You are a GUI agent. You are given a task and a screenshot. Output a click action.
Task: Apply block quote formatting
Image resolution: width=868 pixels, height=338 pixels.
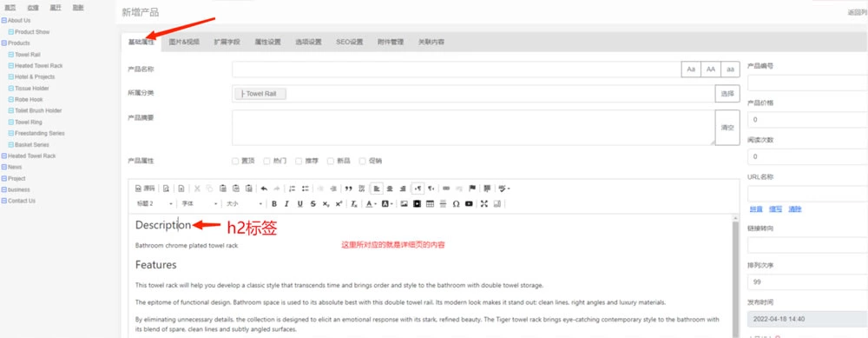(349, 189)
